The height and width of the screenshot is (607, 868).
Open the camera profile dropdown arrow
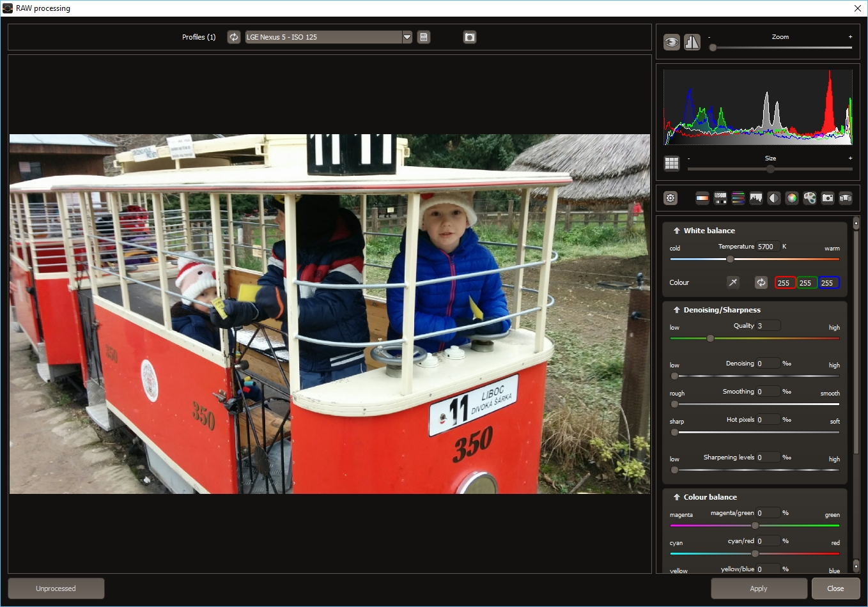pyautogui.click(x=407, y=37)
